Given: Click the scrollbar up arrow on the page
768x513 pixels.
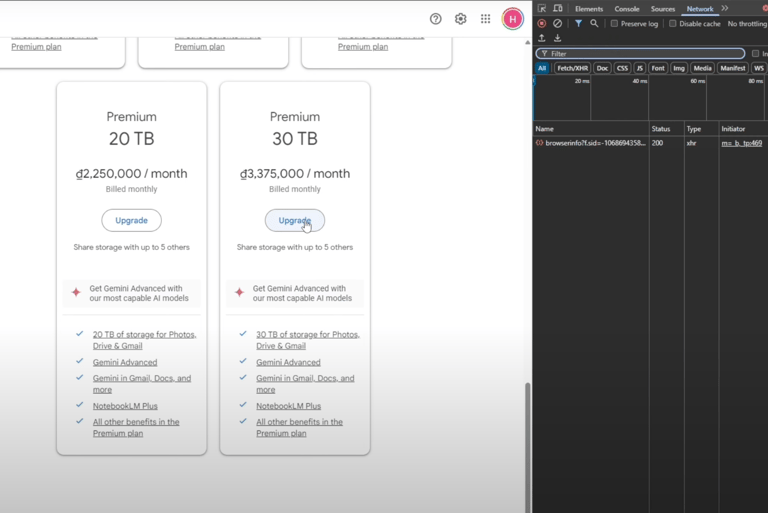Looking at the screenshot, I should [x=528, y=43].
